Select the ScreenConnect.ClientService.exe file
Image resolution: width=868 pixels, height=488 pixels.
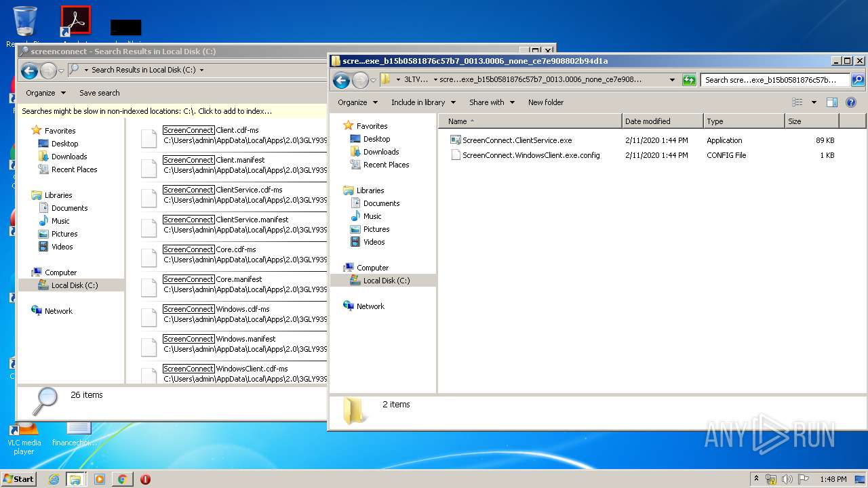(517, 140)
